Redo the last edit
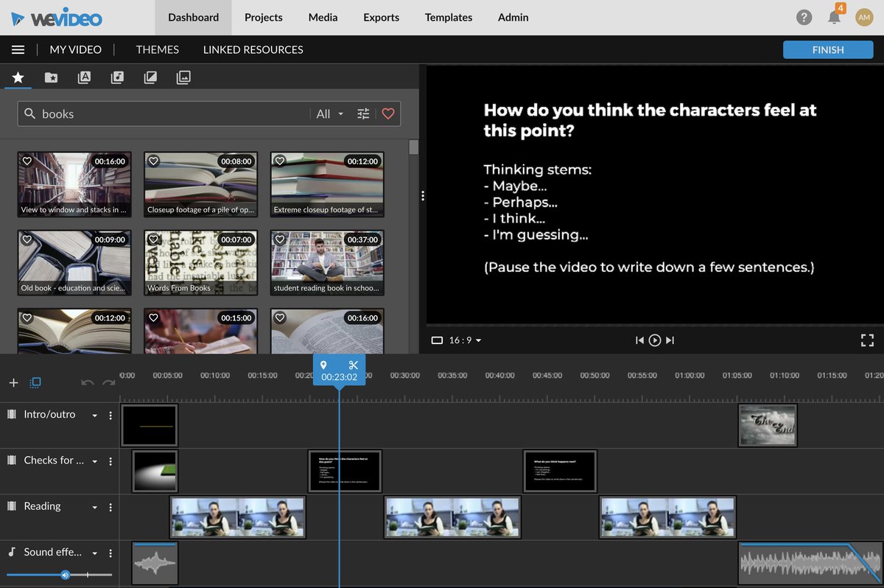884x588 pixels. (x=109, y=382)
